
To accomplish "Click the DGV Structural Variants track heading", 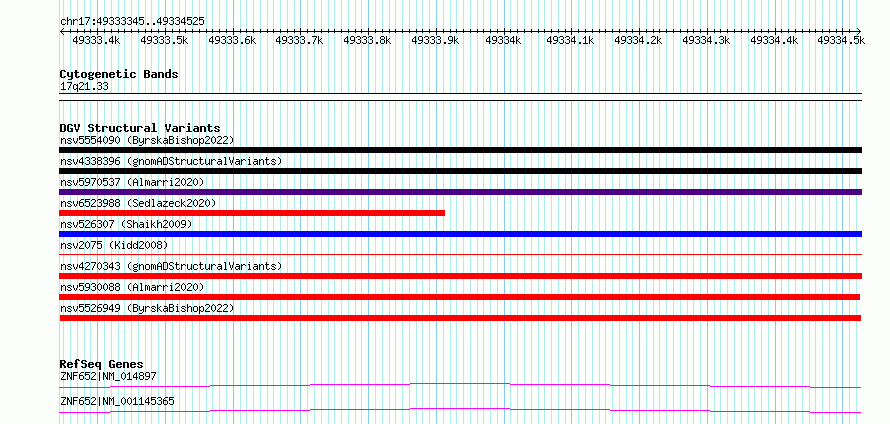I will pyautogui.click(x=140, y=128).
